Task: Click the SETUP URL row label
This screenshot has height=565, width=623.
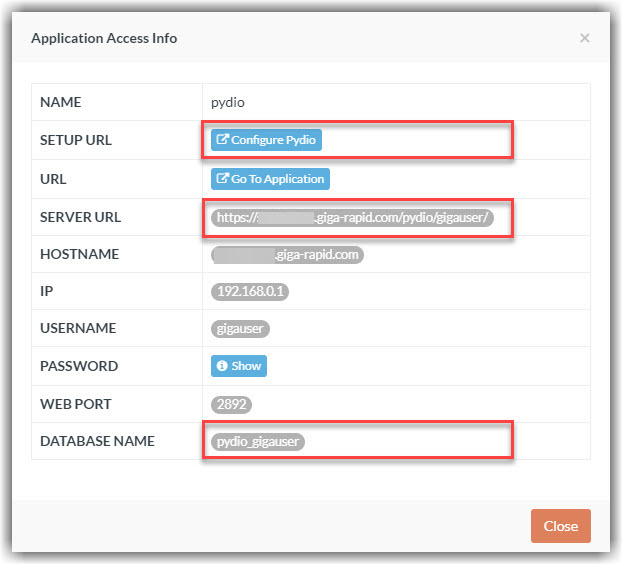Action: pos(76,140)
